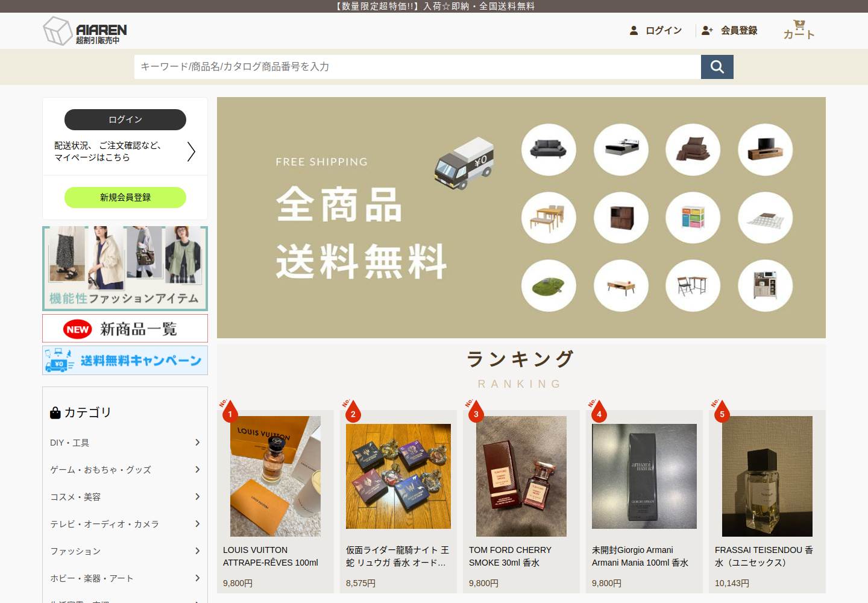Click the TOM FORD CHERRY SMOKE 30ml title
Viewport: 868px width, 603px height.
511,556
